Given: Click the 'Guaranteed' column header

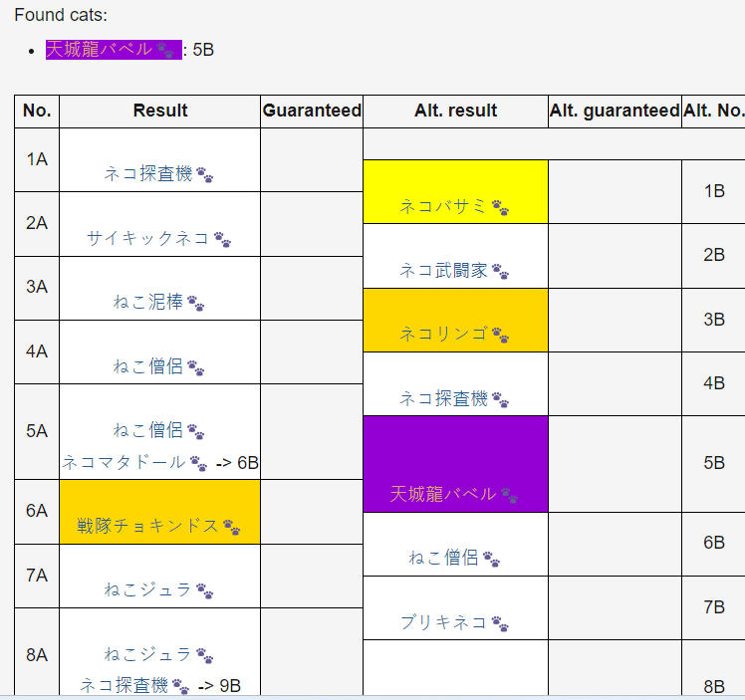Looking at the screenshot, I should point(312,112).
